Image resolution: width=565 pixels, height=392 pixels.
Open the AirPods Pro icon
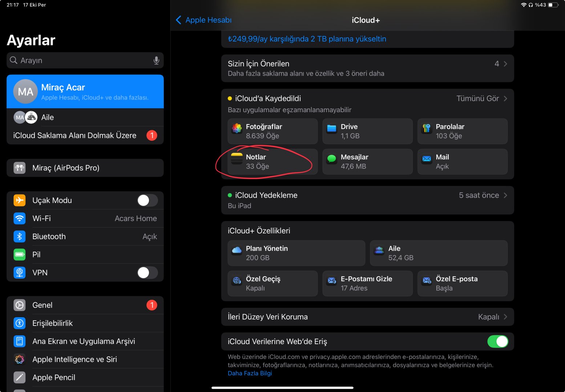click(20, 168)
